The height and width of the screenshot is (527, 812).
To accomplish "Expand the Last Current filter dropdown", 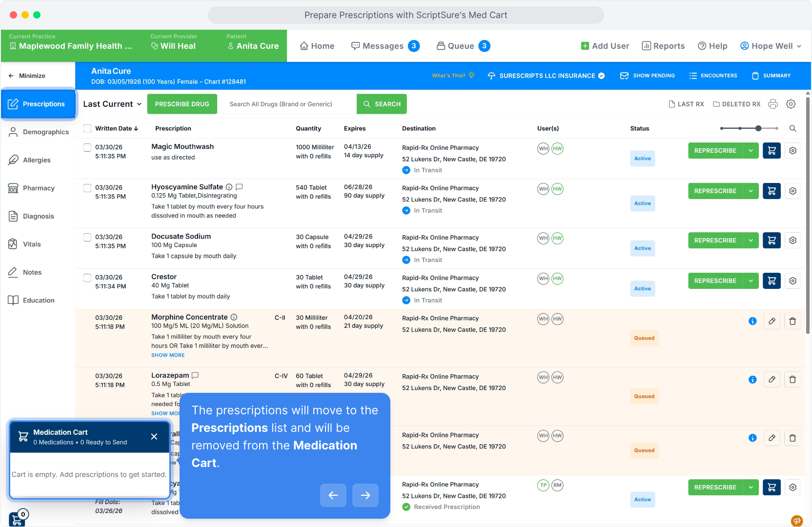I will pyautogui.click(x=112, y=104).
